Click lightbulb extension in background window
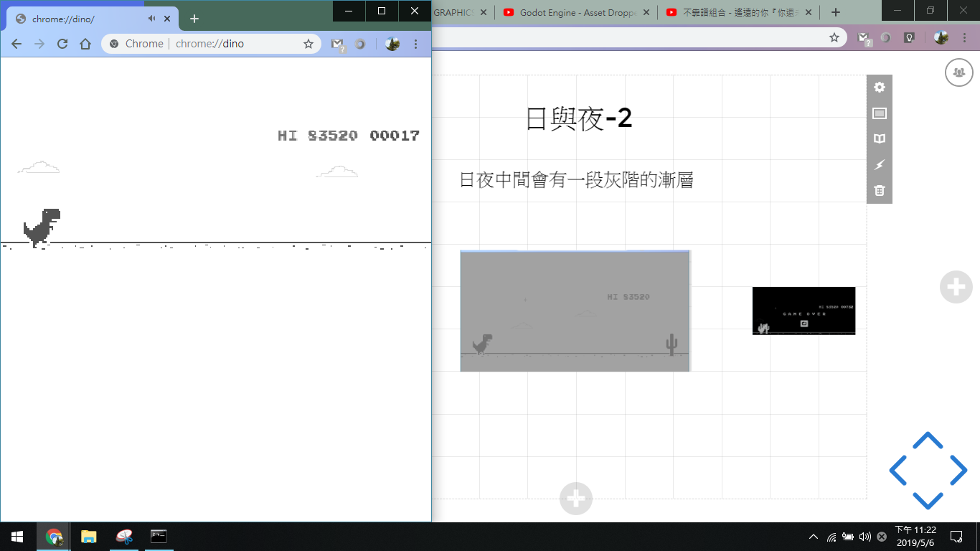This screenshot has width=980, height=551. pos(909,37)
